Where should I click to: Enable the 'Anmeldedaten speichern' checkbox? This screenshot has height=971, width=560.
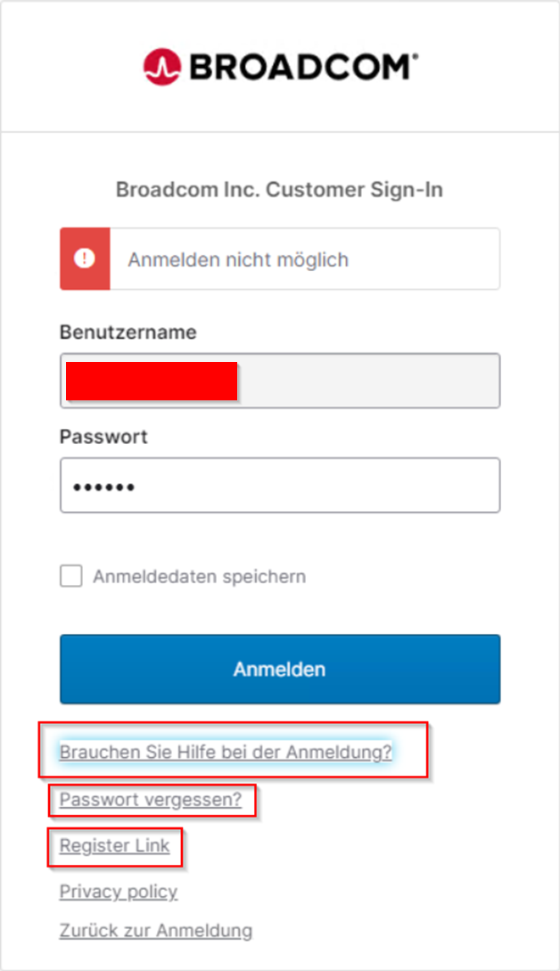71,575
